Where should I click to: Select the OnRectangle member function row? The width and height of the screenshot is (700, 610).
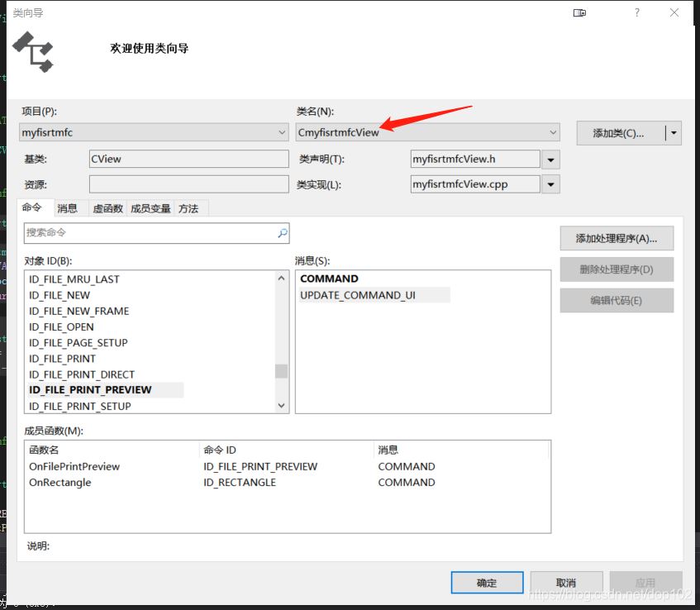click(x=288, y=483)
